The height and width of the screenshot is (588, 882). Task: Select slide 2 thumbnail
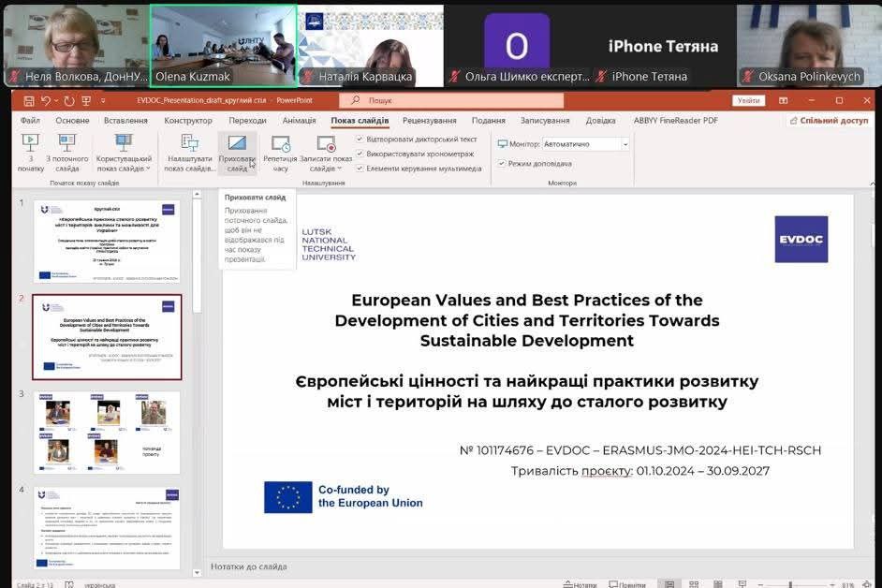click(x=107, y=336)
